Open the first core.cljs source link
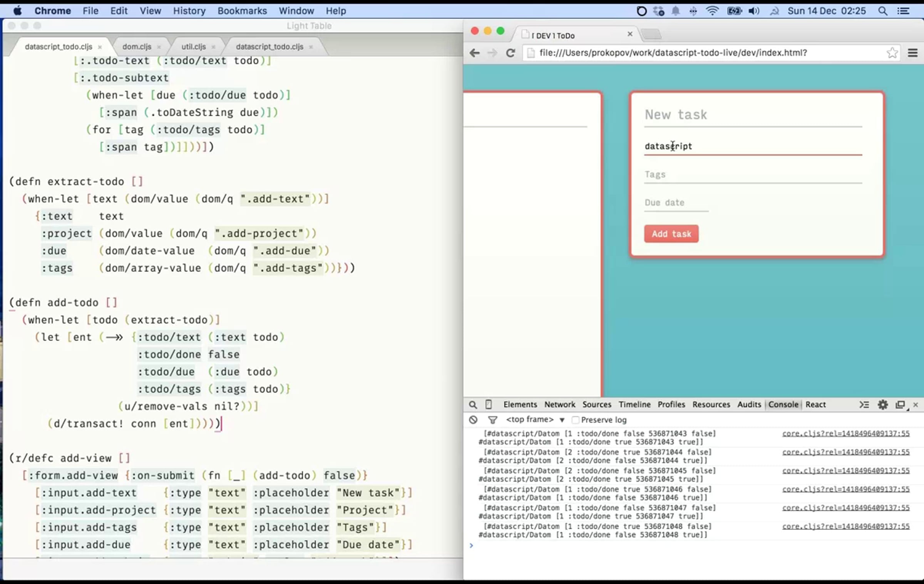This screenshot has width=924, height=584. click(846, 434)
